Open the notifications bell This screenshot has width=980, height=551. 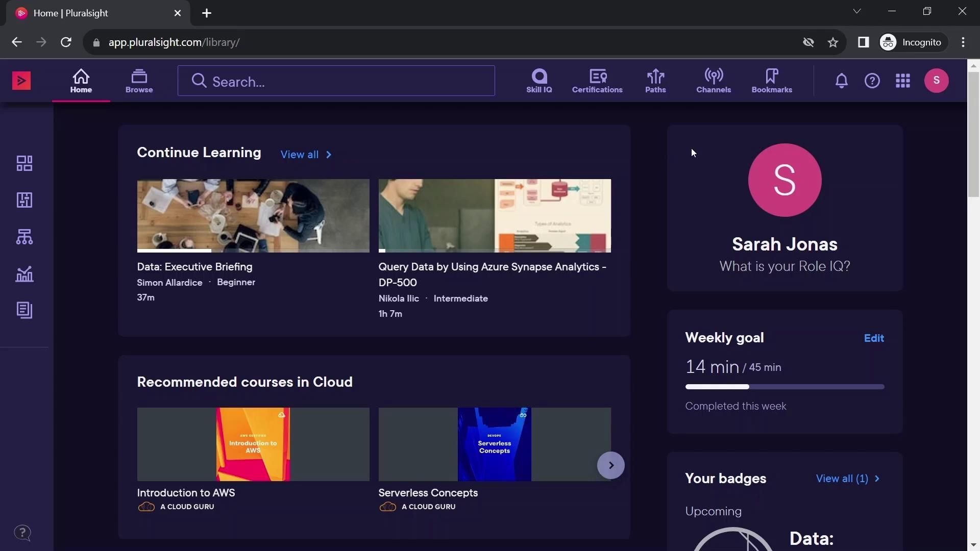[842, 81]
